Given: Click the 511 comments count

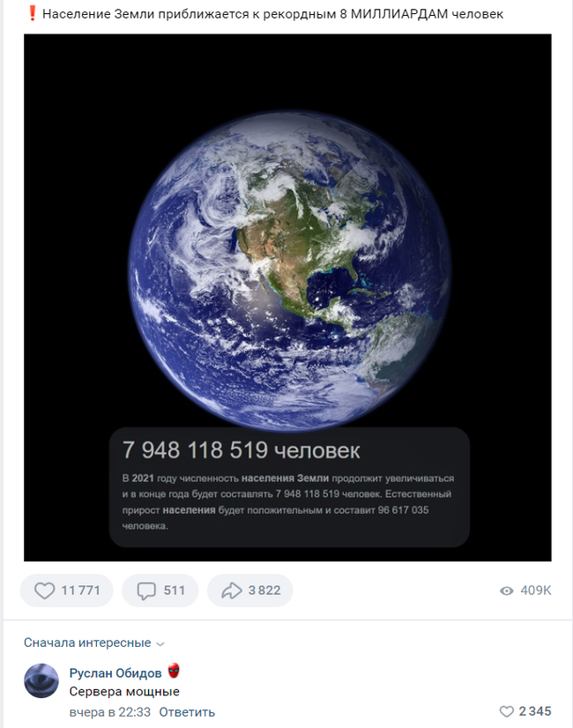Looking at the screenshot, I should pyautogui.click(x=175, y=591).
